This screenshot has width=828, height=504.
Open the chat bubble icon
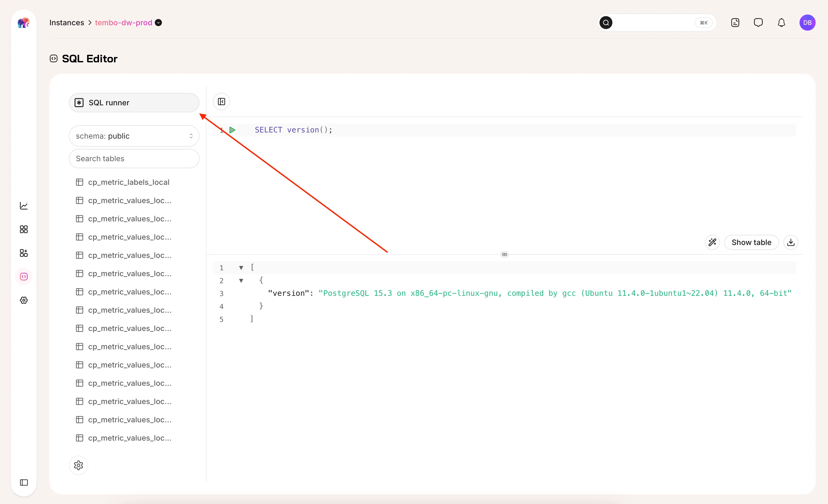tap(758, 23)
